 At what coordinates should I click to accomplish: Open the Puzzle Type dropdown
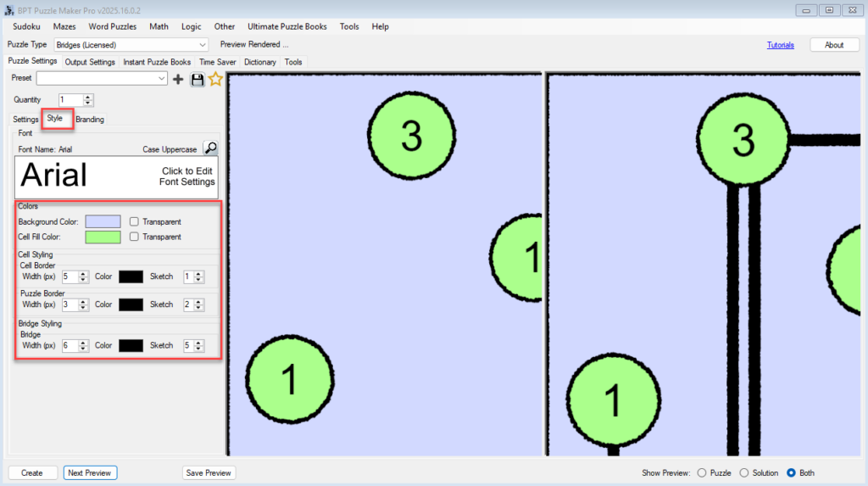point(202,45)
